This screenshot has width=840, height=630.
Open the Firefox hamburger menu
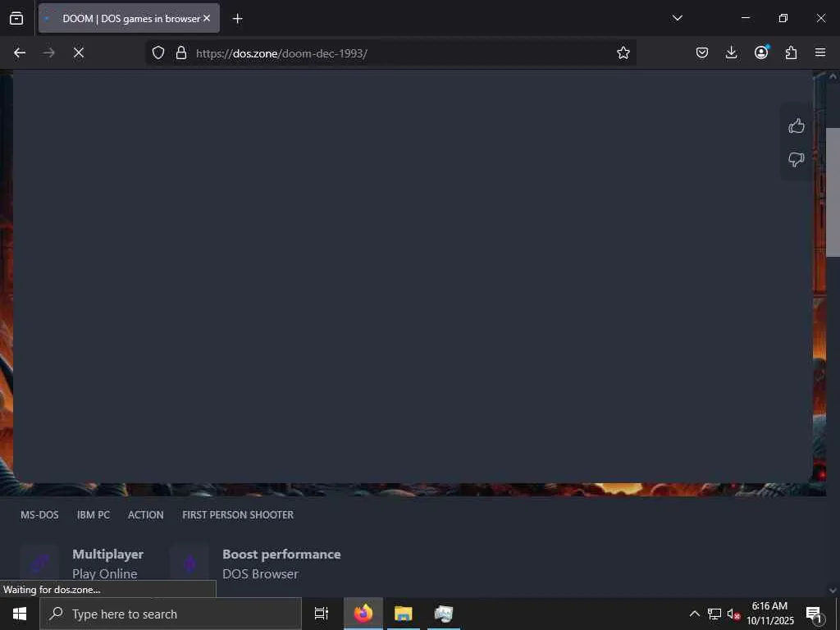(820, 52)
